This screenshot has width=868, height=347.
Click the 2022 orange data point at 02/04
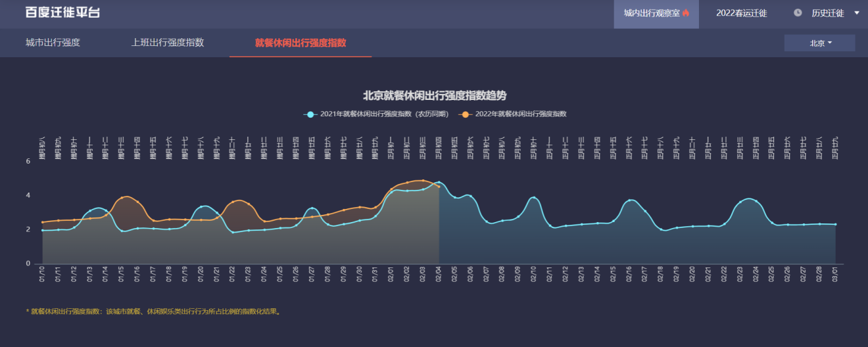439,187
